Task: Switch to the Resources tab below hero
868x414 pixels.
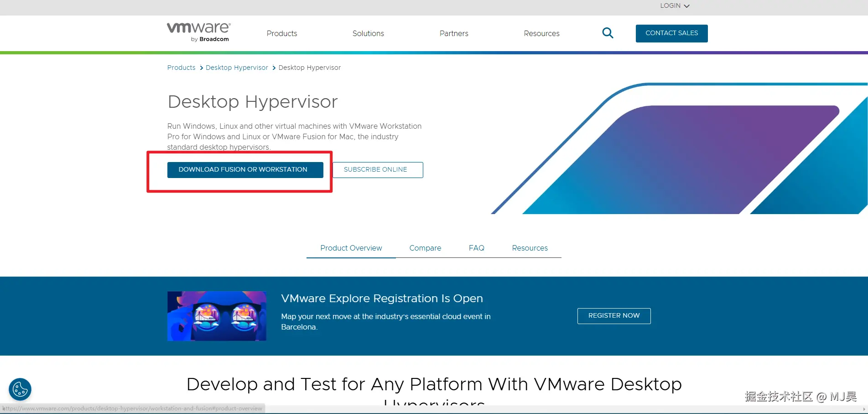Action: click(530, 248)
